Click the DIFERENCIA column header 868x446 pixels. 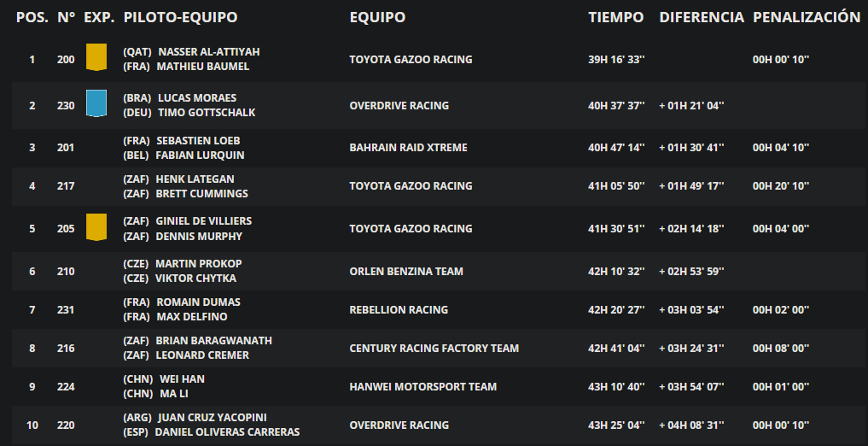702,17
